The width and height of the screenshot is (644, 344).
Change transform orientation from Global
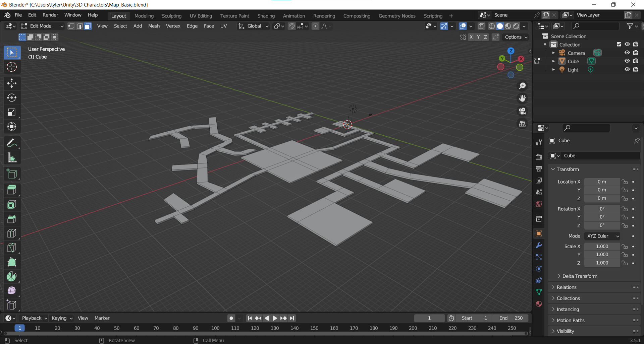pos(253,26)
